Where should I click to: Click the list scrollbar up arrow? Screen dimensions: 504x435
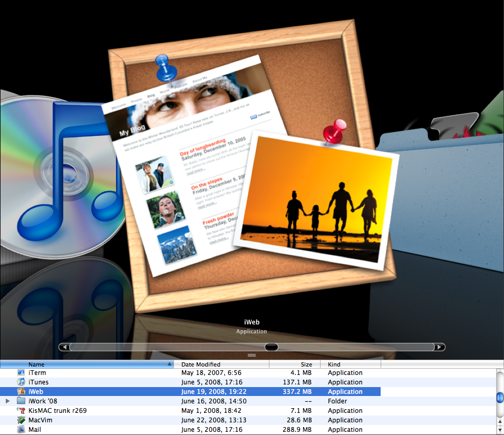click(500, 421)
